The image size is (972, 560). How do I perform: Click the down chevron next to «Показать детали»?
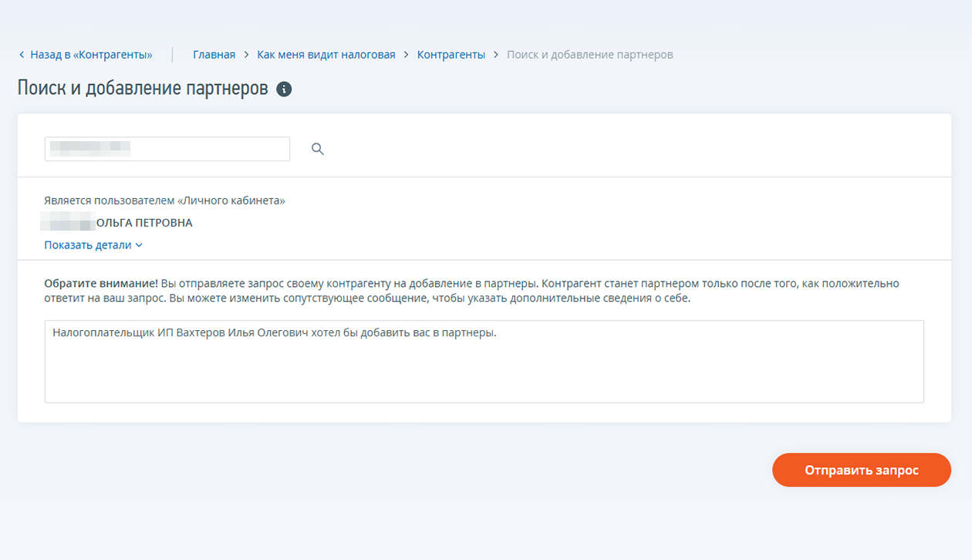tap(139, 245)
